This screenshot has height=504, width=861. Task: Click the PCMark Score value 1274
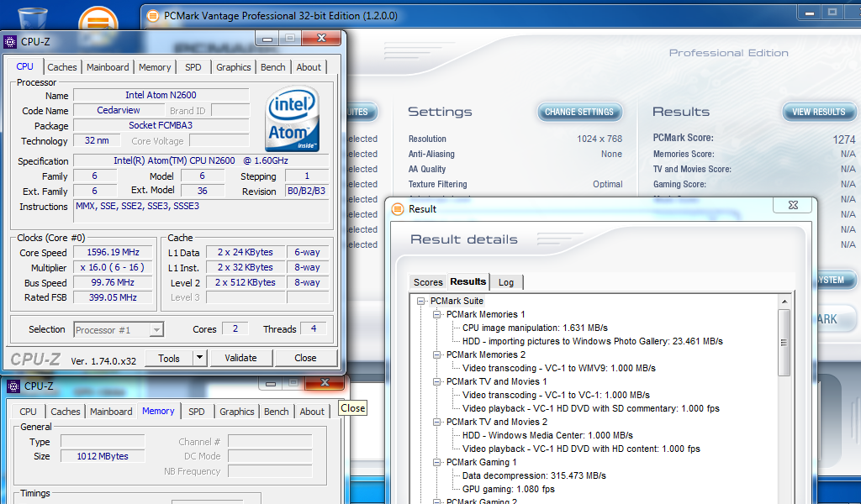click(x=844, y=139)
